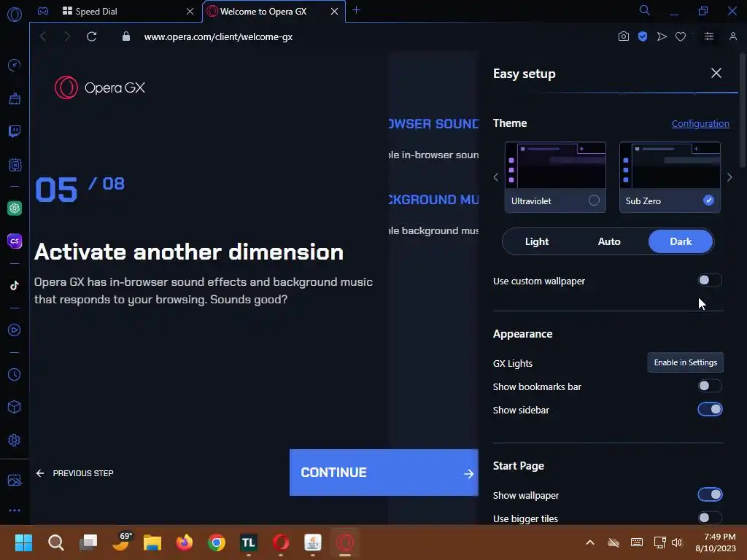Open wallpaper image icon at sidebar bottom
This screenshot has height=560, width=747.
[x=15, y=480]
